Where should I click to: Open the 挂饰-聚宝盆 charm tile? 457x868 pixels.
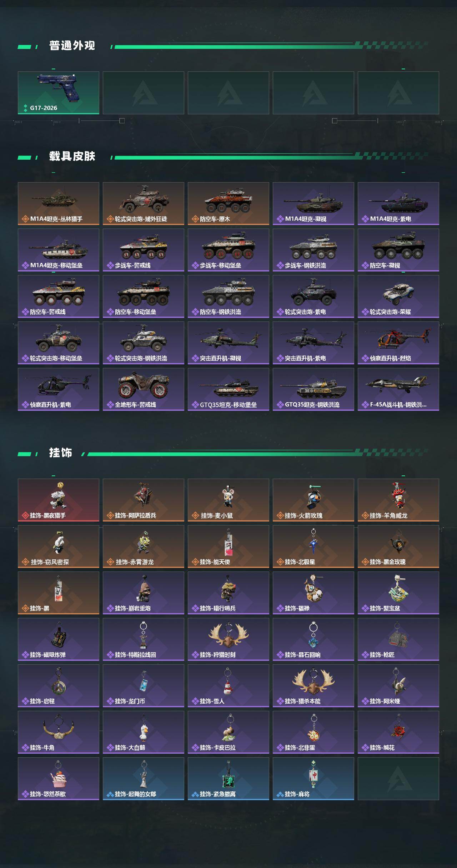point(398,593)
